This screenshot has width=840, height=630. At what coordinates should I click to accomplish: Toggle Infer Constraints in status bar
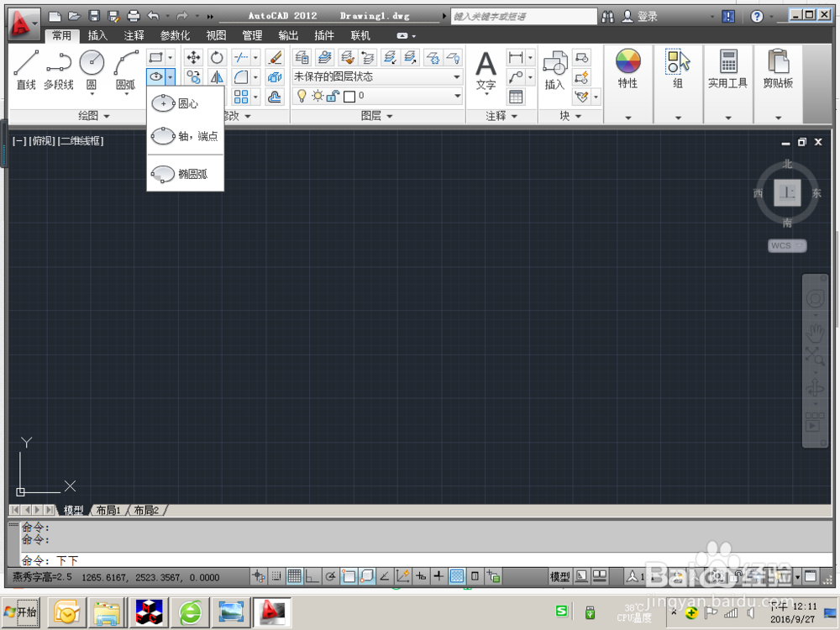[x=258, y=576]
